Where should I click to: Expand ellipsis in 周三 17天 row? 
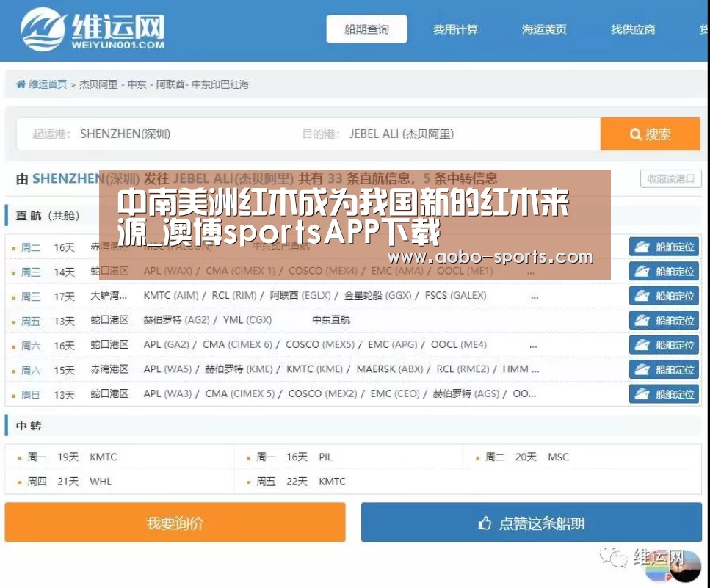pos(535,297)
